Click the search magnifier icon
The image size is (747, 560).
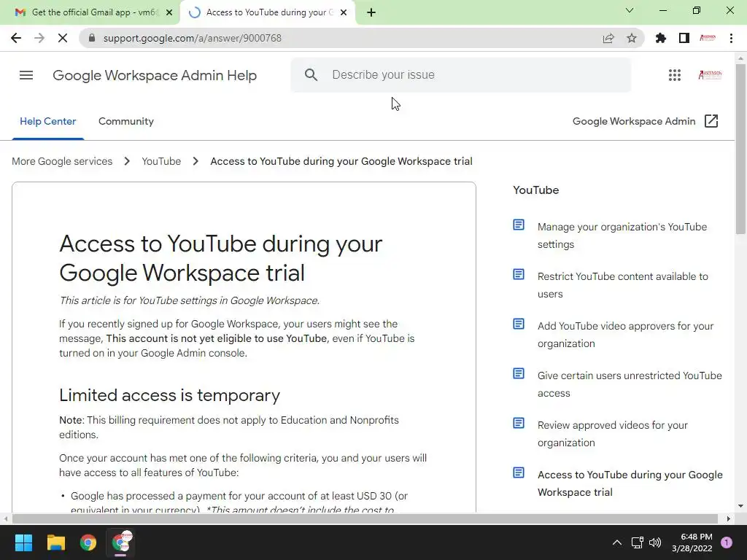click(311, 75)
